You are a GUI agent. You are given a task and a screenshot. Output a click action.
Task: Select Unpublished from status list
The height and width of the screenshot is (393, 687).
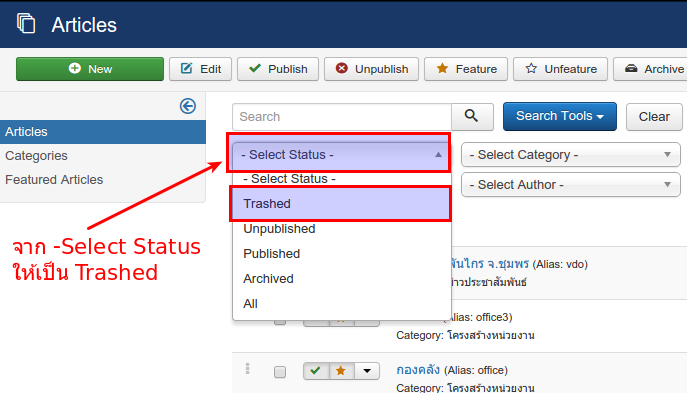[342, 229]
